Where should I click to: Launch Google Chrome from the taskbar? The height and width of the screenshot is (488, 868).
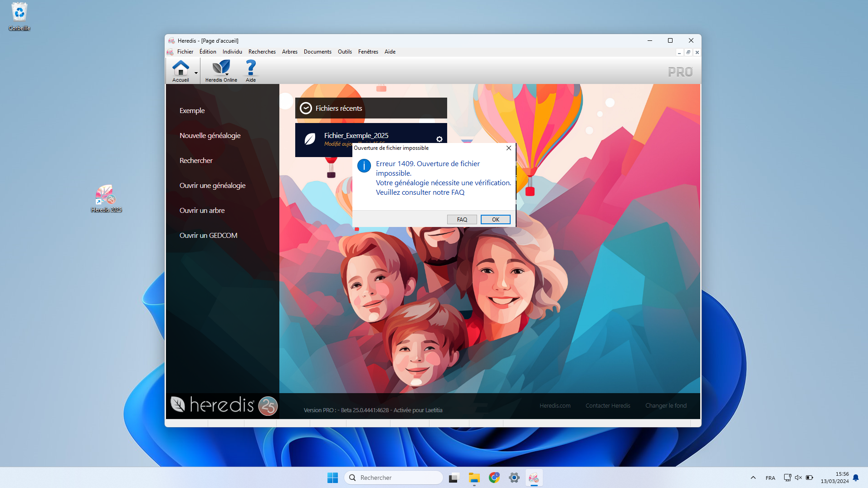tap(494, 478)
